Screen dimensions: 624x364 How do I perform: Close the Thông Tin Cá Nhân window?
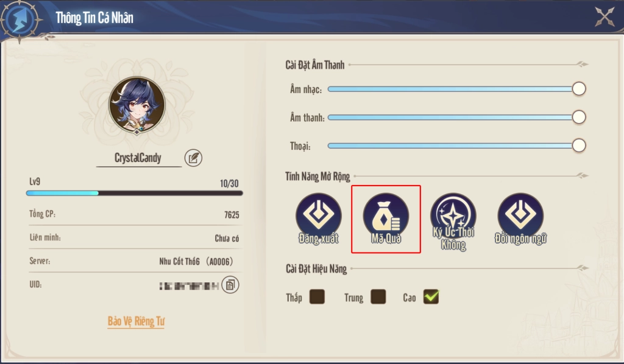[604, 16]
